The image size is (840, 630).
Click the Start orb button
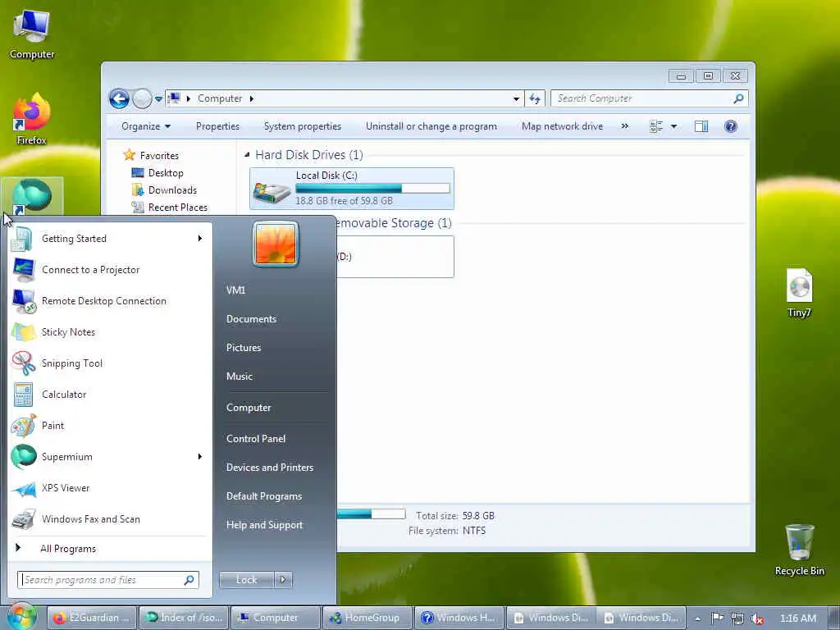click(21, 617)
